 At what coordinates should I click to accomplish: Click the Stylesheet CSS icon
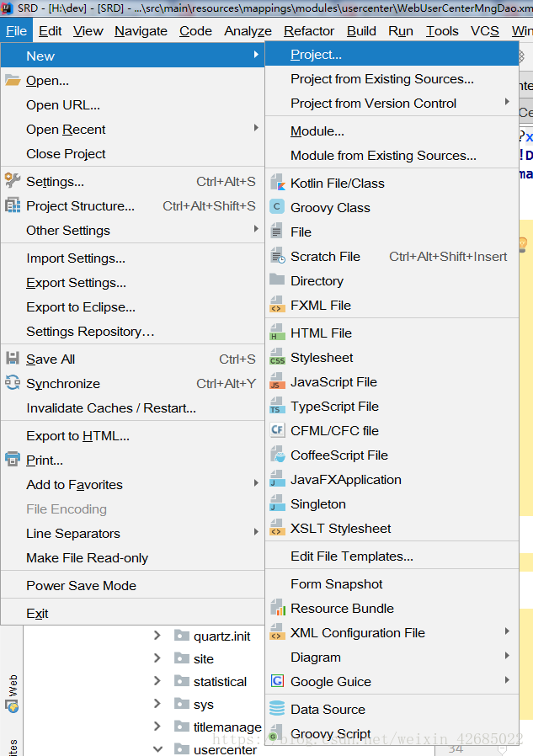(277, 358)
